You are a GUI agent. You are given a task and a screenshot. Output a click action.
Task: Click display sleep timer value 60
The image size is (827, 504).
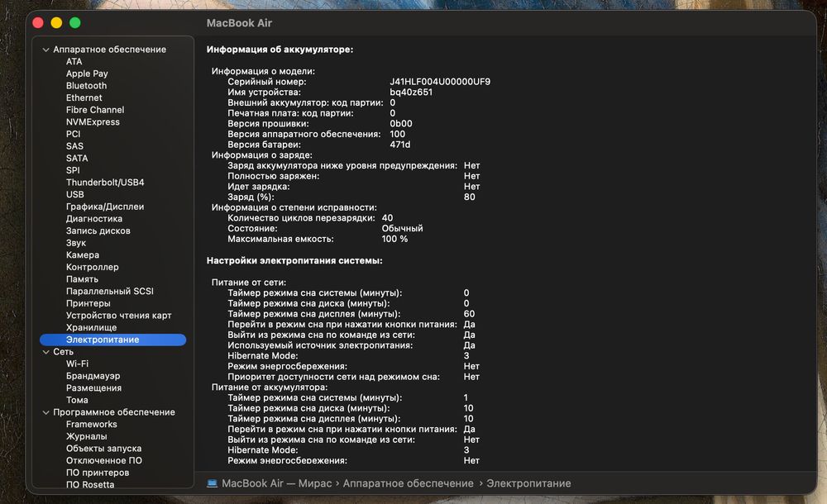click(x=469, y=314)
